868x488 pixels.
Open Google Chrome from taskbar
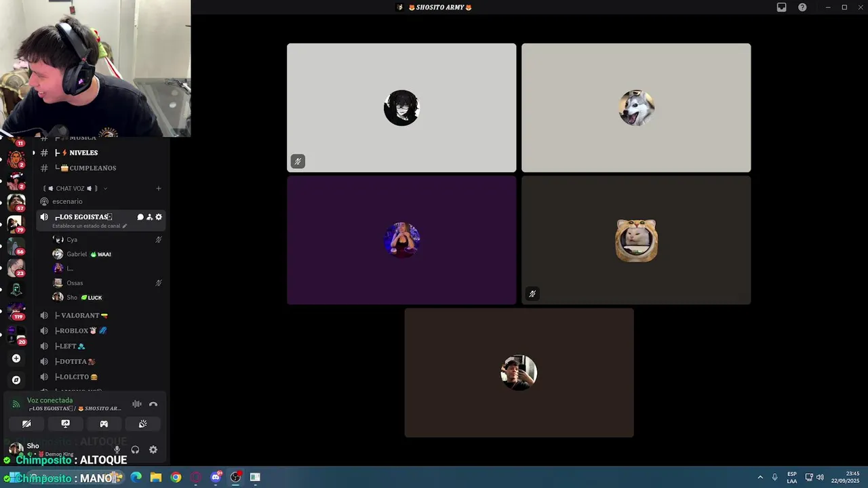click(x=176, y=477)
